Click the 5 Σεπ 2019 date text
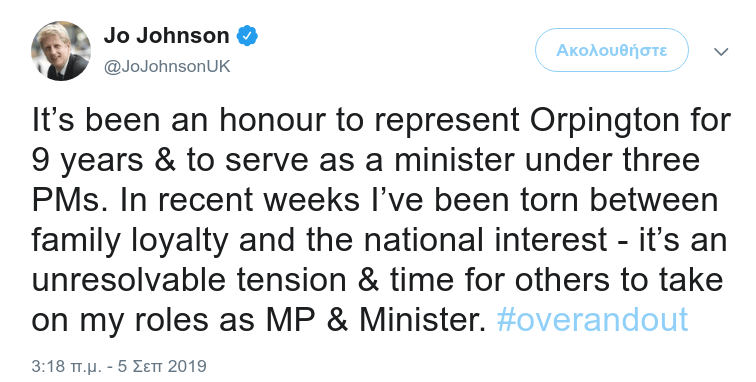 [162, 366]
